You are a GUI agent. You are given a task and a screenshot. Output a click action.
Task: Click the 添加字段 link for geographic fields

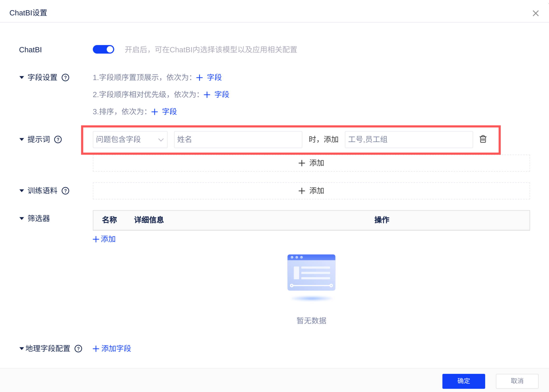point(112,348)
